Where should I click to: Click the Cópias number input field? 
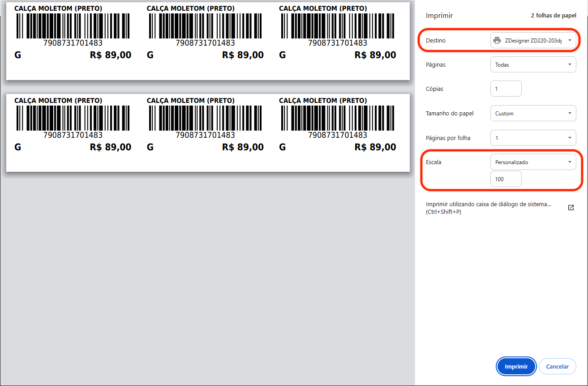(x=506, y=89)
